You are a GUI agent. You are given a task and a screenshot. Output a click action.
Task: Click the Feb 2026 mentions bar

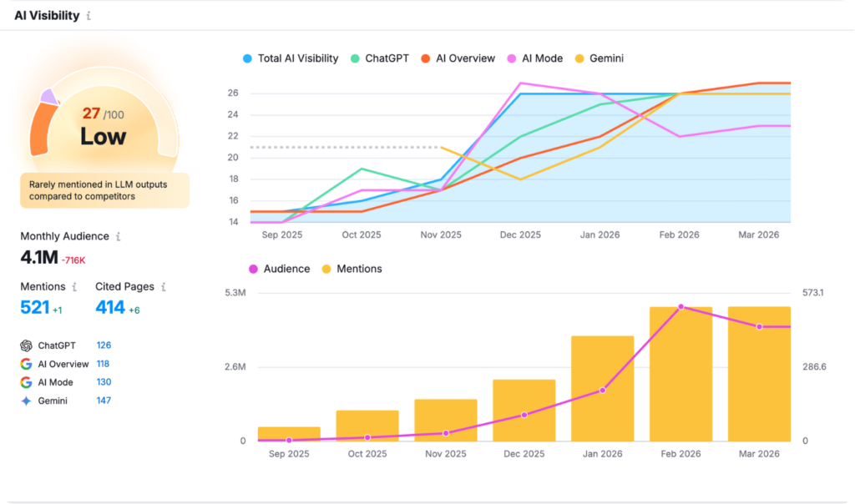tap(680, 374)
